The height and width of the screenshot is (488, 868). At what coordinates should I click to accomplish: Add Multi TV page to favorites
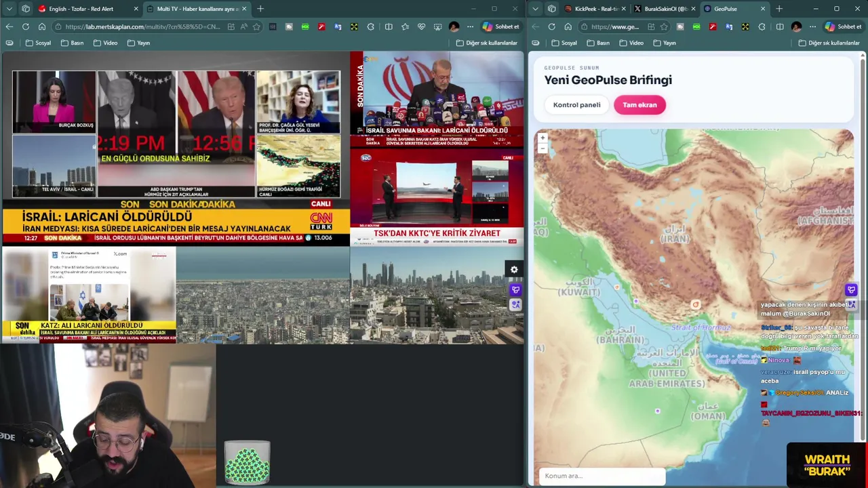point(256,26)
